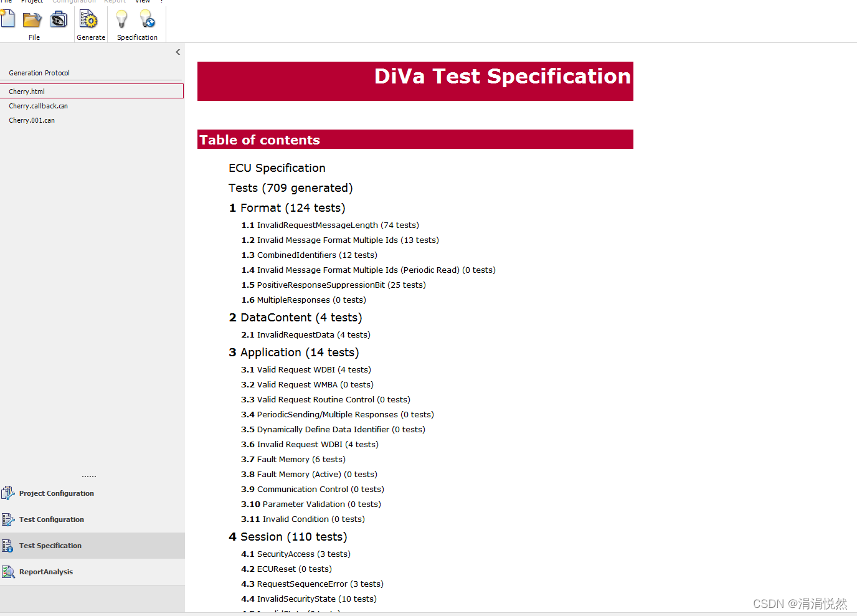Open ReportAnalysis section
Image resolution: width=857 pixels, height=616 pixels.
tap(92, 572)
